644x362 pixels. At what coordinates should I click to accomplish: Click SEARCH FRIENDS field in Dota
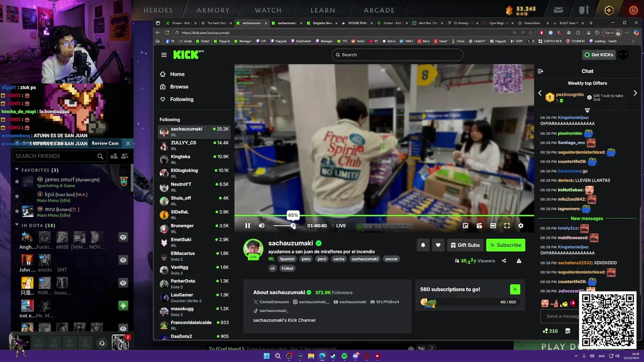(59, 156)
